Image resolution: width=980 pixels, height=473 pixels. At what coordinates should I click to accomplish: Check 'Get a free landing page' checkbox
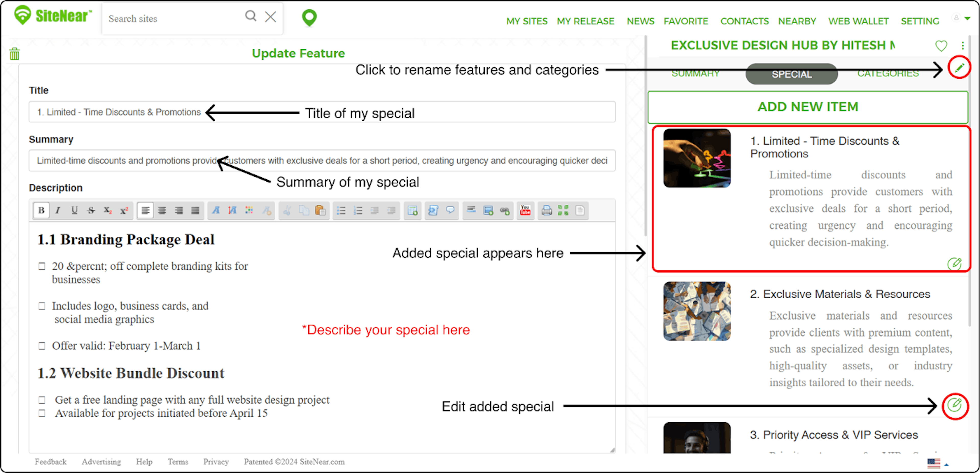42,400
